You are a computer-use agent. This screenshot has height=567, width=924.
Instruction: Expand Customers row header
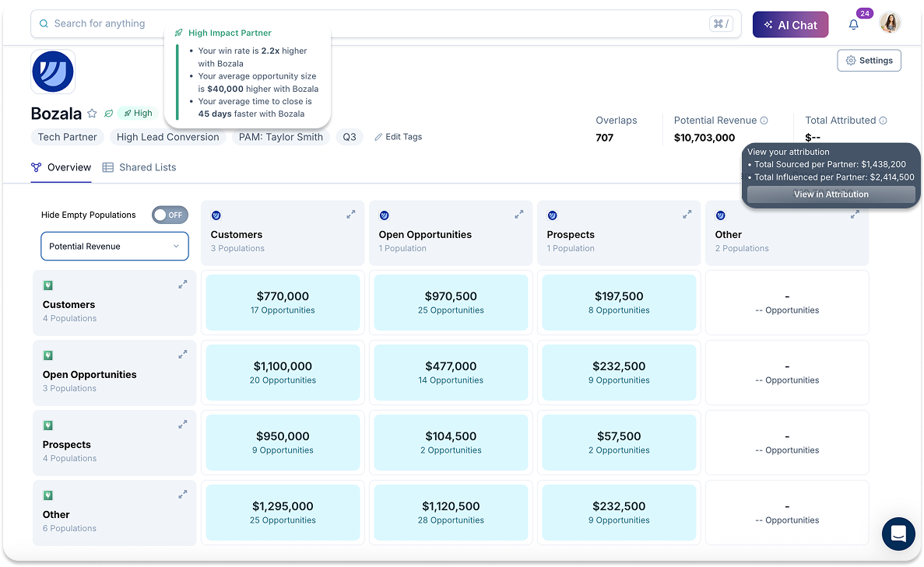[183, 285]
